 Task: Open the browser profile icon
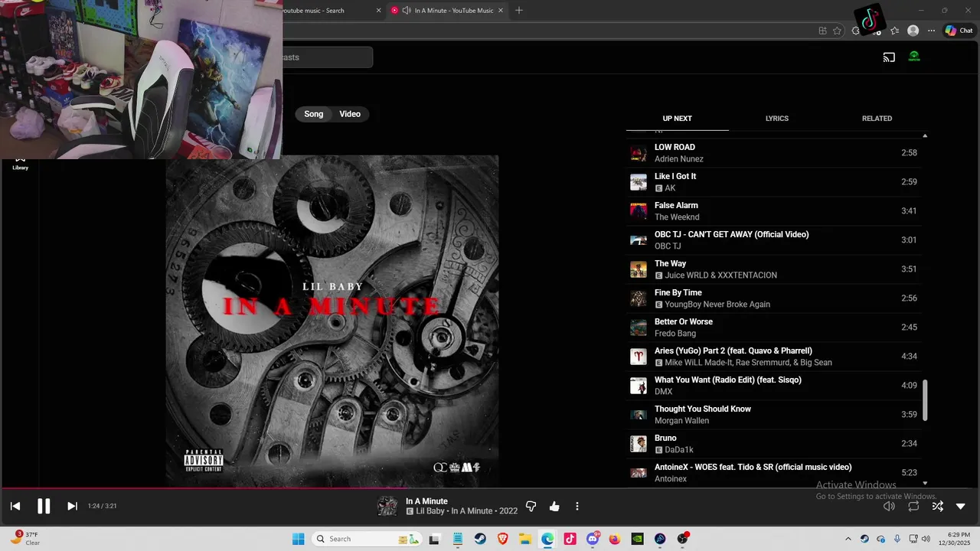pos(913,31)
